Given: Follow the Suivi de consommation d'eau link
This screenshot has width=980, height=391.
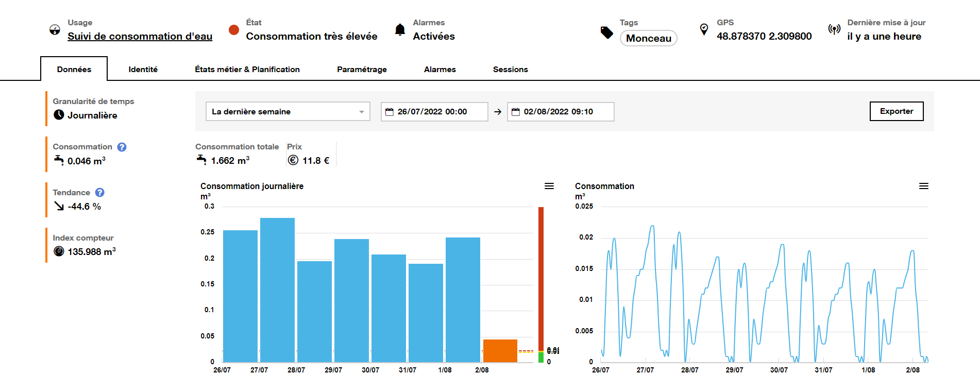Looking at the screenshot, I should tap(140, 37).
